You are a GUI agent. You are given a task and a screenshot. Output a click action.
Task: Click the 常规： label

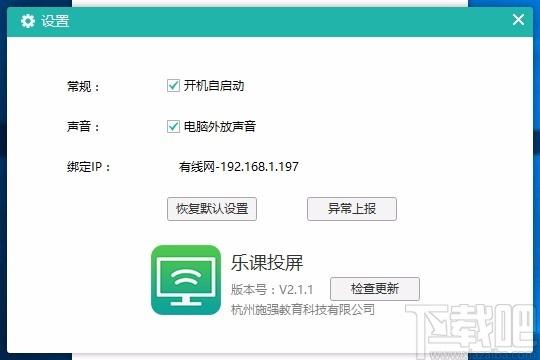[x=83, y=86]
